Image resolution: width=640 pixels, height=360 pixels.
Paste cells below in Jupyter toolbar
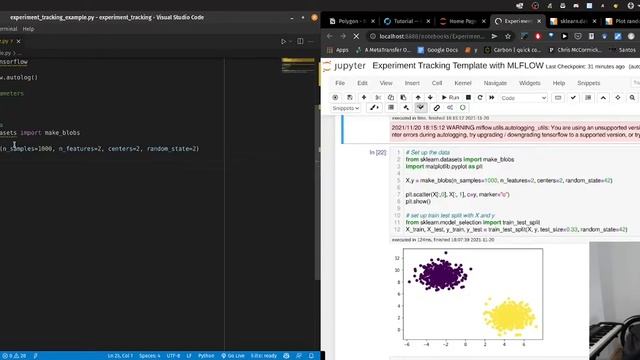coord(403,98)
